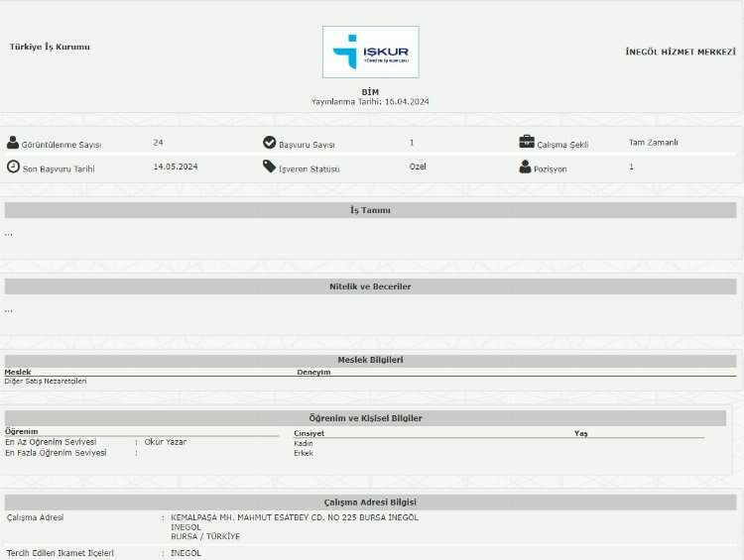Select the İş Tanımı section header
The height and width of the screenshot is (560, 744).
click(x=370, y=210)
